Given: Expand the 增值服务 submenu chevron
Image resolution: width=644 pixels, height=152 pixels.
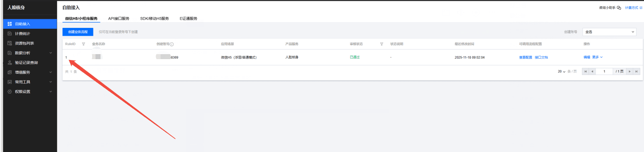Looking at the screenshot, I should [50, 72].
